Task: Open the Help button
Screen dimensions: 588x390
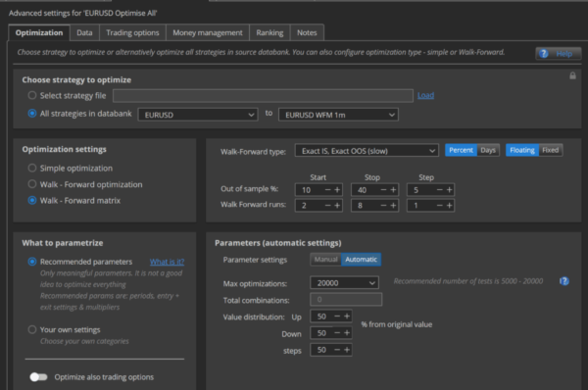Action: coord(559,54)
